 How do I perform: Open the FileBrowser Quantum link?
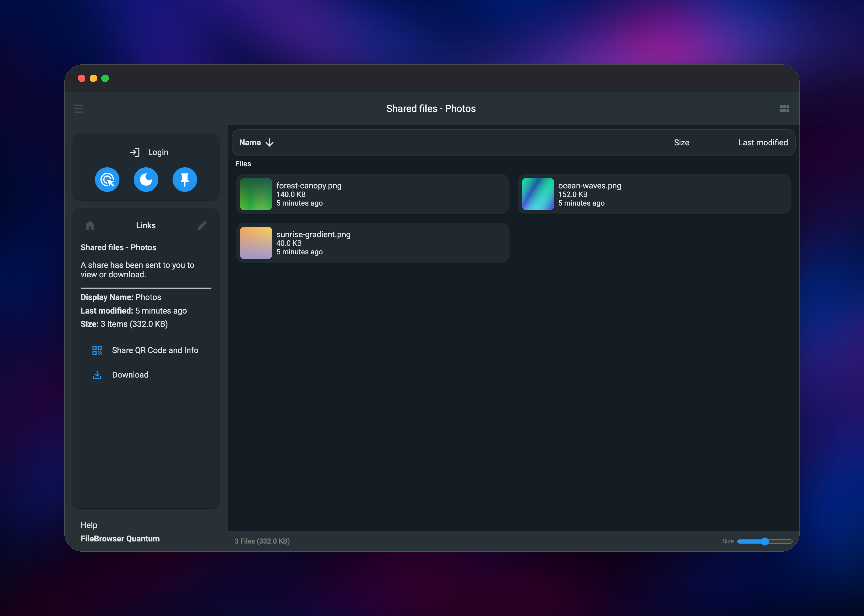120,539
